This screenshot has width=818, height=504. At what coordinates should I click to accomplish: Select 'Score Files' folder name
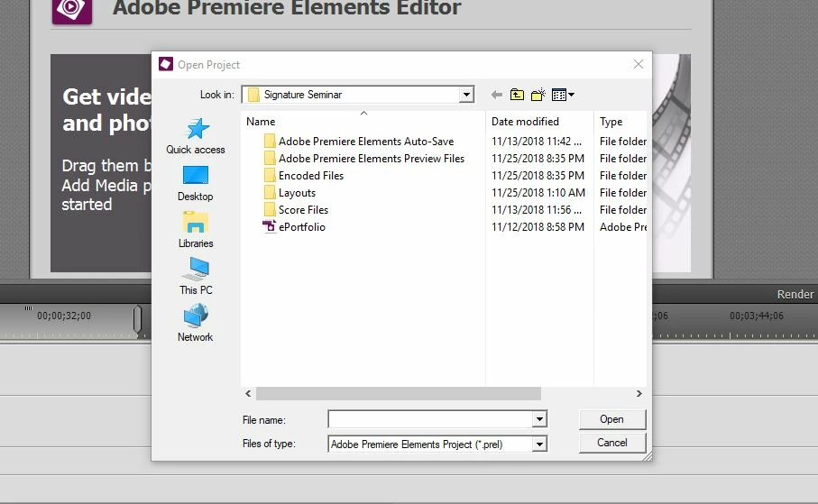[x=303, y=210]
